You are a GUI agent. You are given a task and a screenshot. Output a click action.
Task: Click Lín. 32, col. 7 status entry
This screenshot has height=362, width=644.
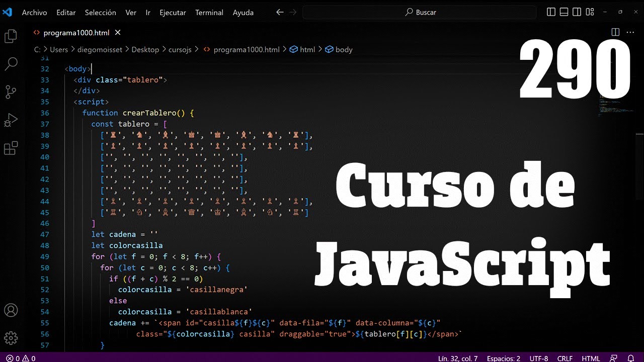(x=458, y=358)
